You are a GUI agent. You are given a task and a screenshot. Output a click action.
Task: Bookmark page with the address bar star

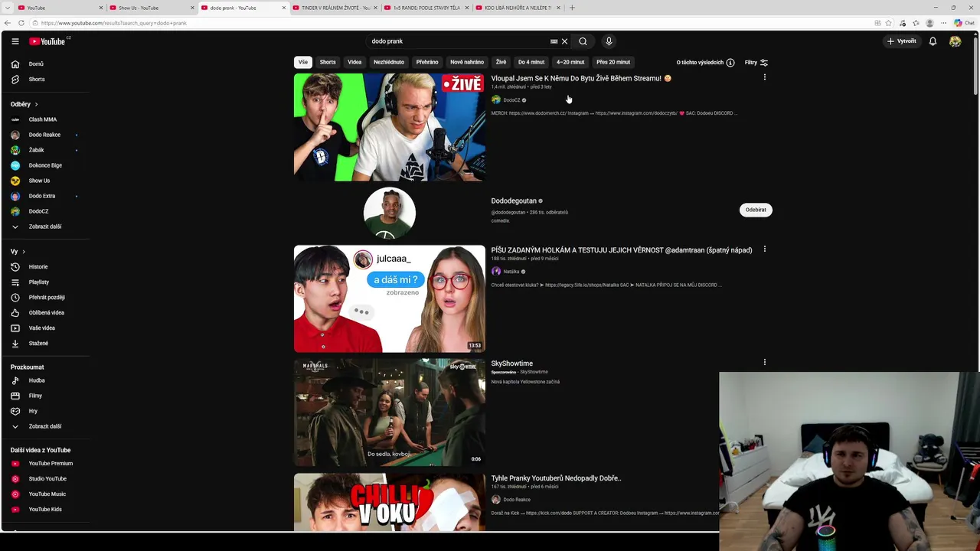tap(889, 23)
